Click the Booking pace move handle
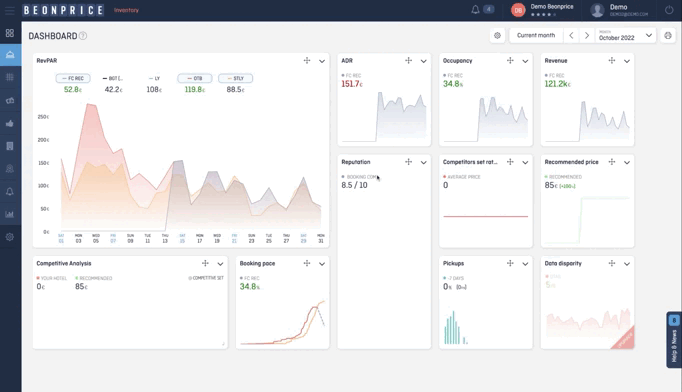 pyautogui.click(x=307, y=263)
